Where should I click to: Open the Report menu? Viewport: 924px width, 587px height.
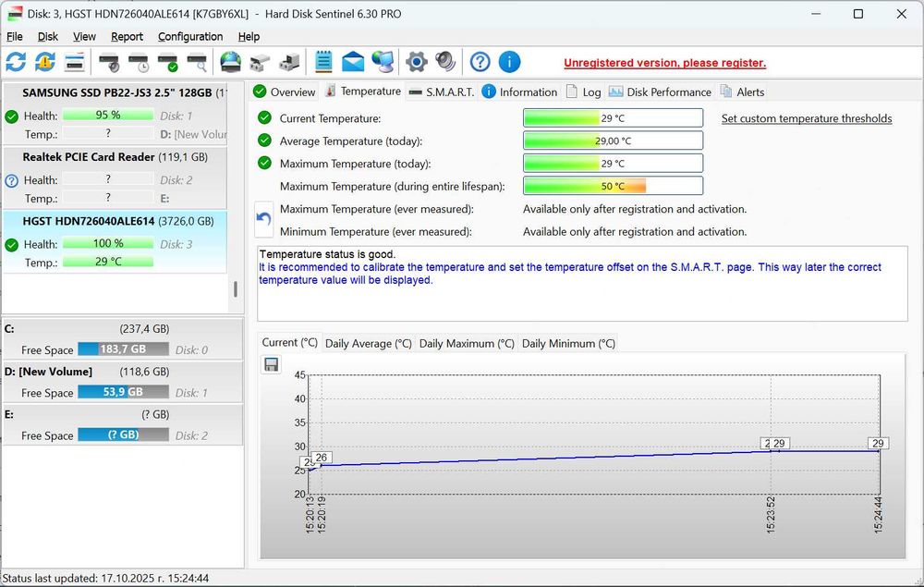tap(127, 36)
